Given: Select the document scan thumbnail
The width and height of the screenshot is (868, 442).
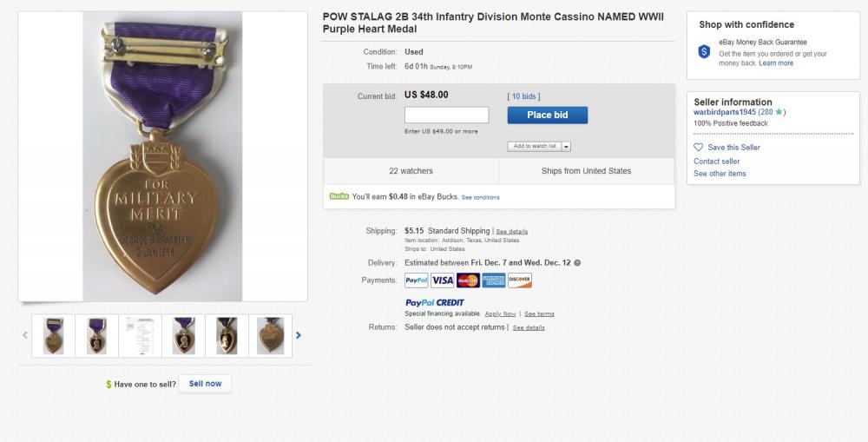Looking at the screenshot, I should (x=140, y=336).
